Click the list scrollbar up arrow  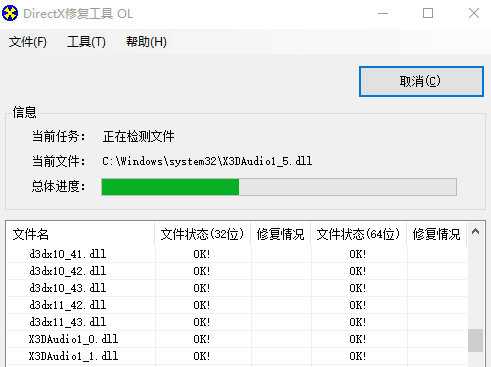(475, 232)
